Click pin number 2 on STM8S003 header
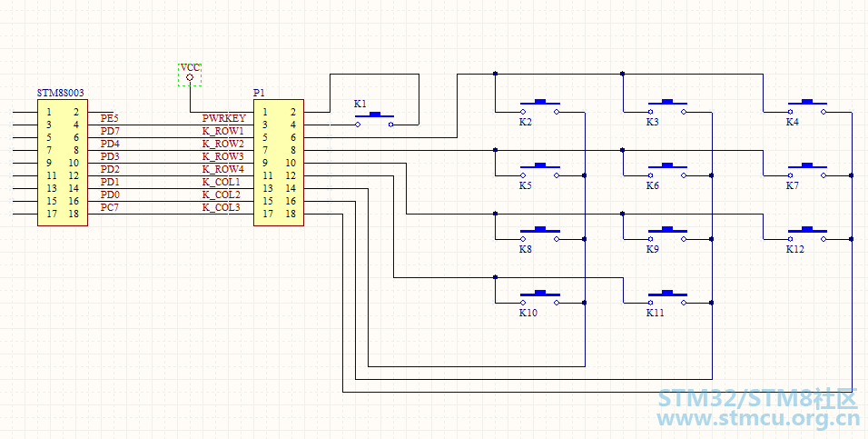 (x=76, y=112)
